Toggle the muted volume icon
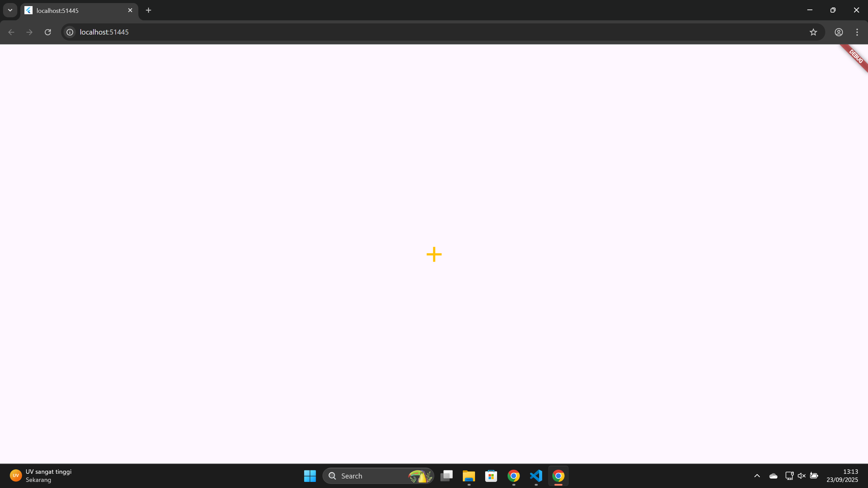The height and width of the screenshot is (488, 868). pyautogui.click(x=802, y=476)
